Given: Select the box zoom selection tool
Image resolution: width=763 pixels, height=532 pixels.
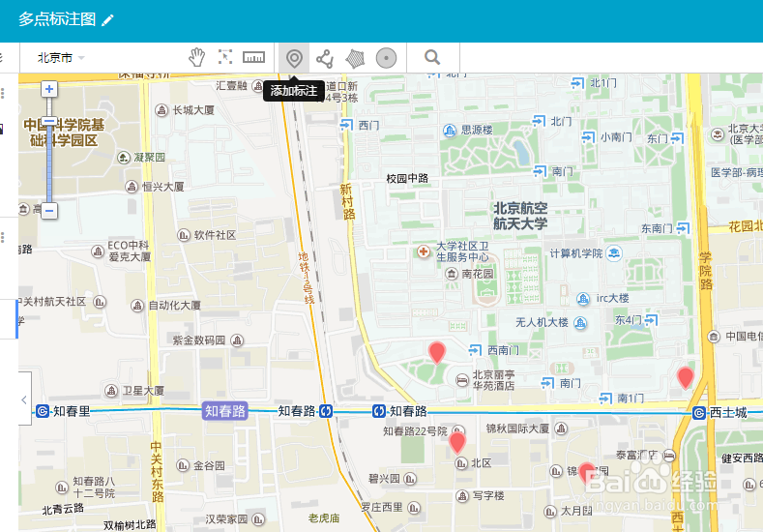Looking at the screenshot, I should pos(224,57).
